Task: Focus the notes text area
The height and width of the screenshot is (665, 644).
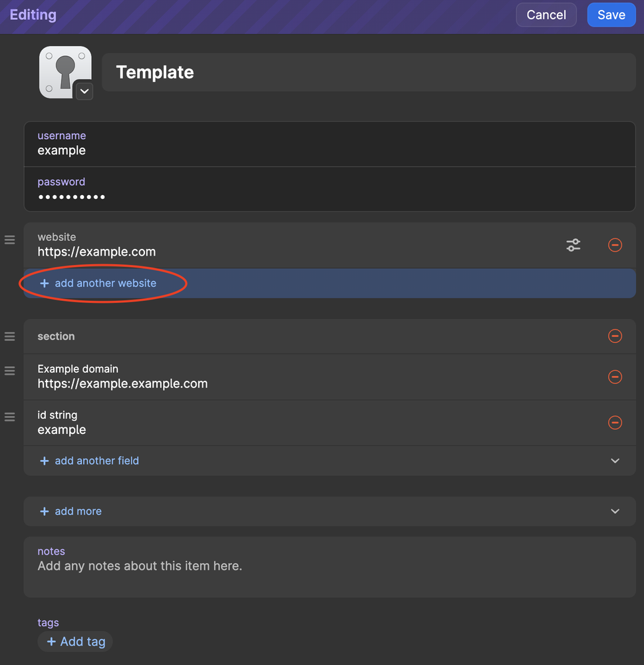Action: [329, 567]
